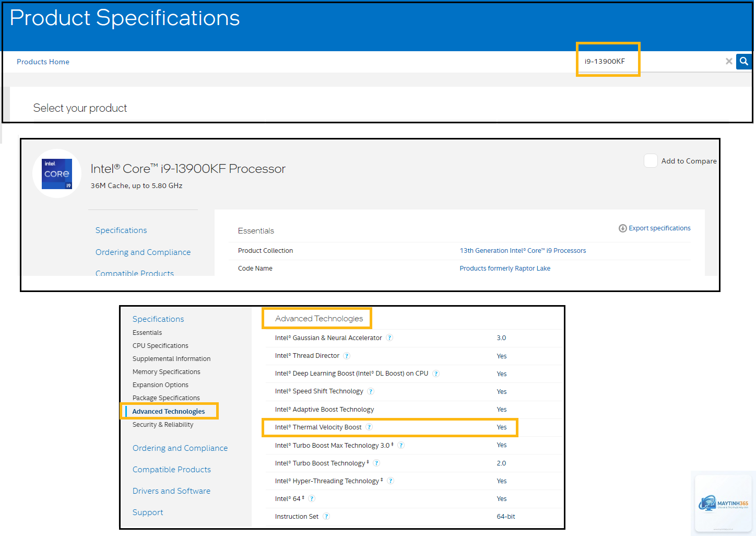Click help icon for Instruction Set
This screenshot has width=756, height=536.
point(326,517)
